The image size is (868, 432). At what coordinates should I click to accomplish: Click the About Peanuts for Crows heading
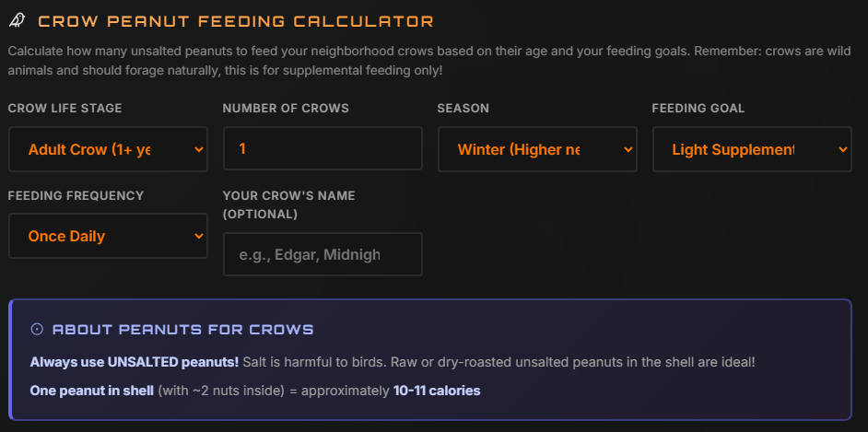(x=183, y=329)
